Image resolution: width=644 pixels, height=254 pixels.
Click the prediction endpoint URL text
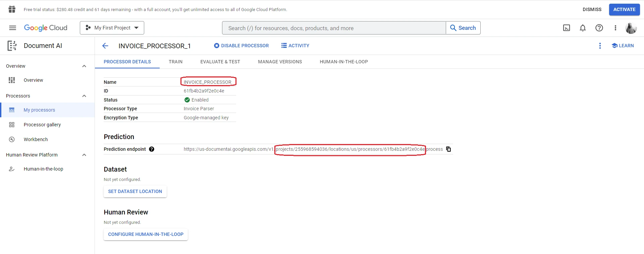click(x=313, y=149)
